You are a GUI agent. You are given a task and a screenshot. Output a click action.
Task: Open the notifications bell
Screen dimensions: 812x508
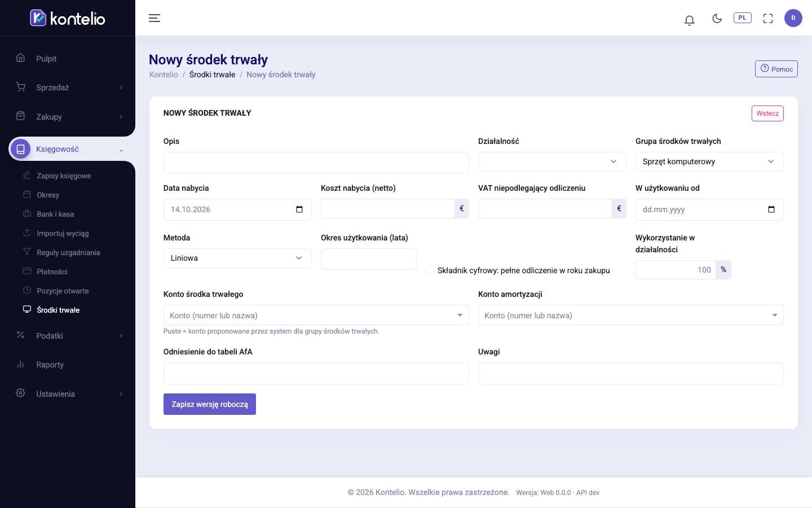(689, 20)
